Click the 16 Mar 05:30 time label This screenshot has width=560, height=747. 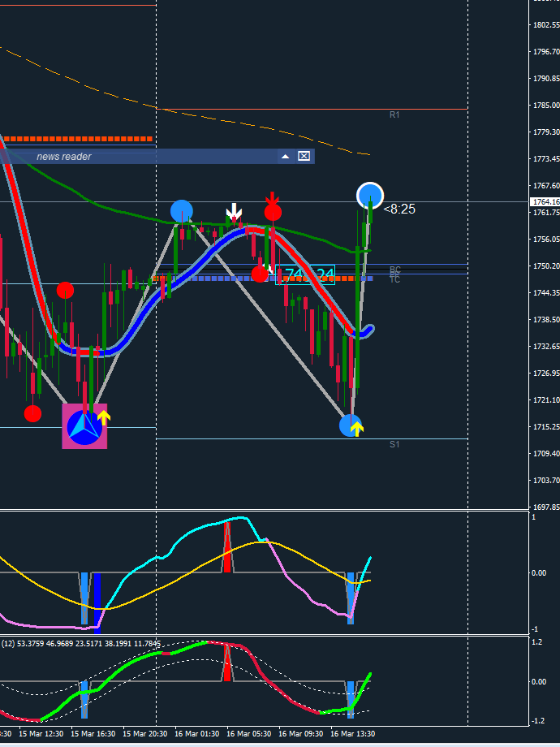[249, 734]
